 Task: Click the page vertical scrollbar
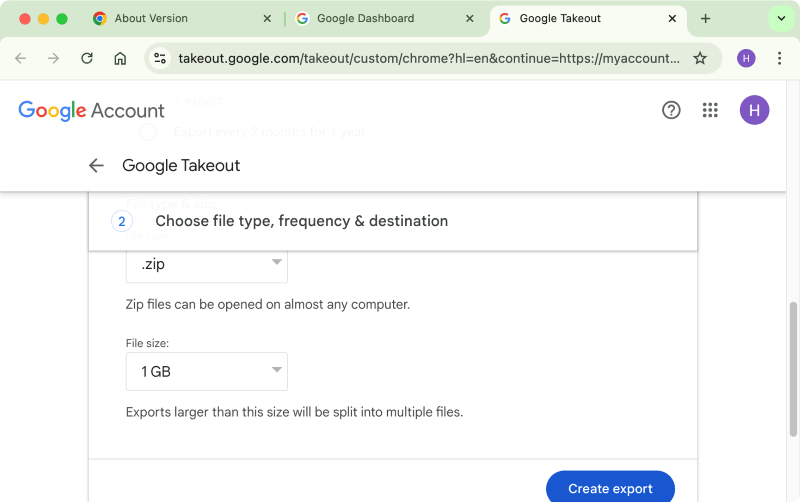point(793,369)
